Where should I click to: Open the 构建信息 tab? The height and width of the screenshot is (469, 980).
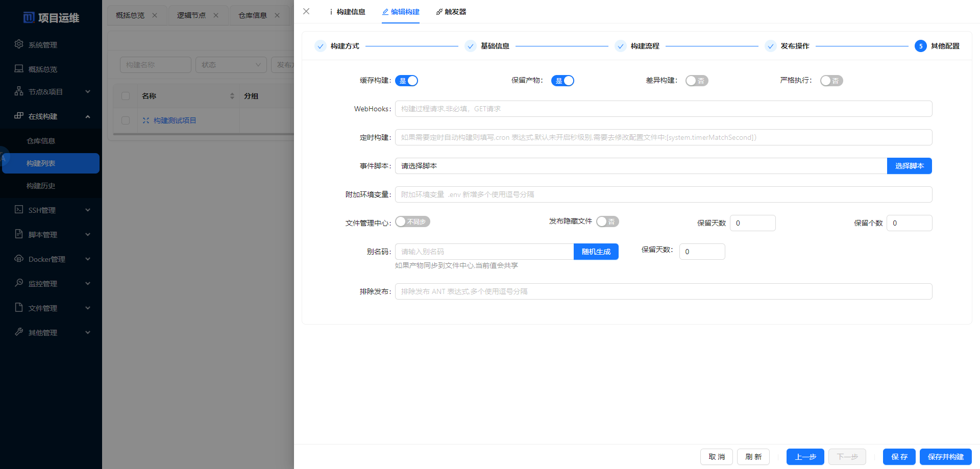[349, 11]
